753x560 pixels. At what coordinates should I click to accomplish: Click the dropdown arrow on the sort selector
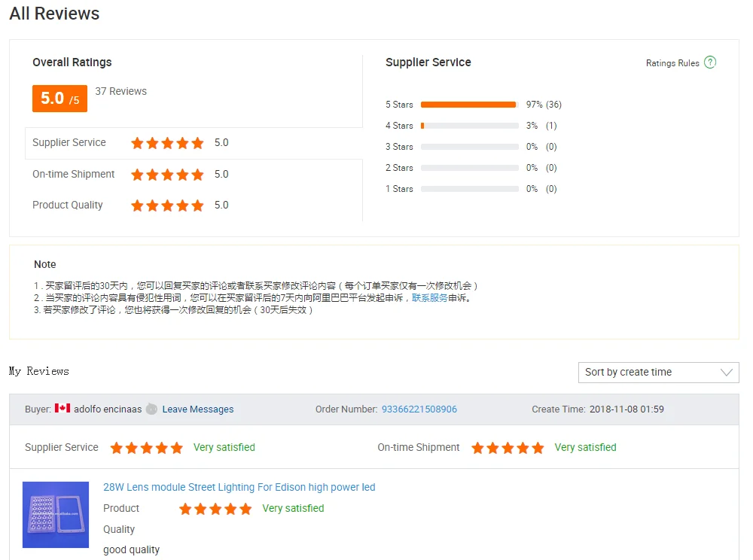point(725,372)
